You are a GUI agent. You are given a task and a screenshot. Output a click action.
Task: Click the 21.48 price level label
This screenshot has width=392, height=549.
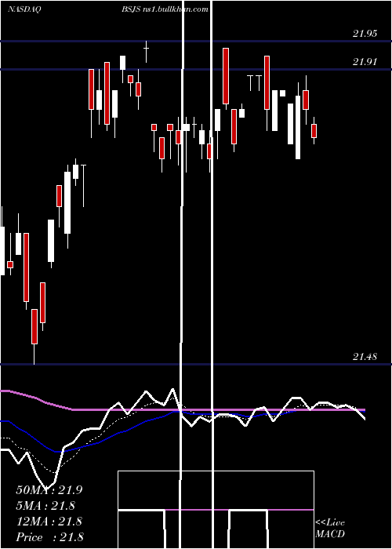[365, 357]
